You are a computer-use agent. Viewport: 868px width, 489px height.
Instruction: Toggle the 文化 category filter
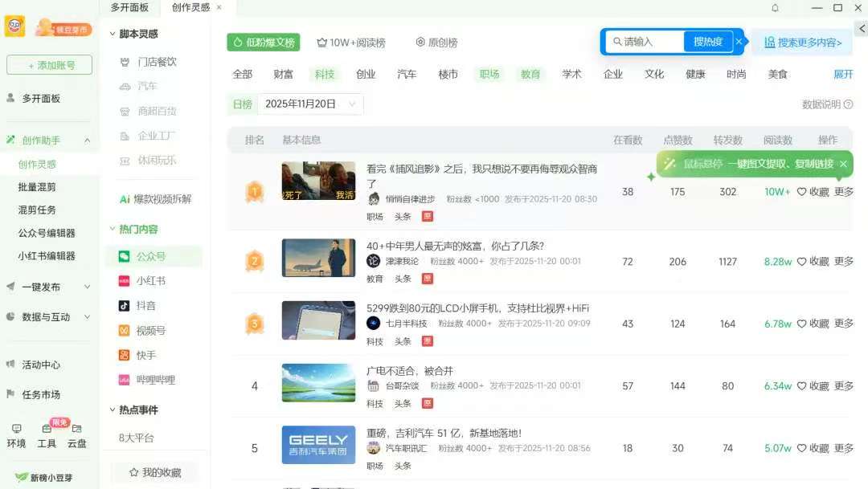point(654,74)
